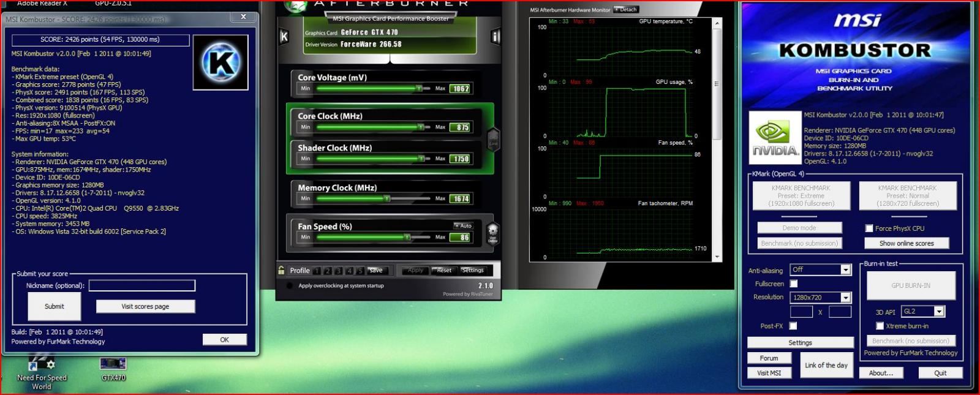Click the Memory Clock slider handle
980x395 pixels.
(x=386, y=198)
